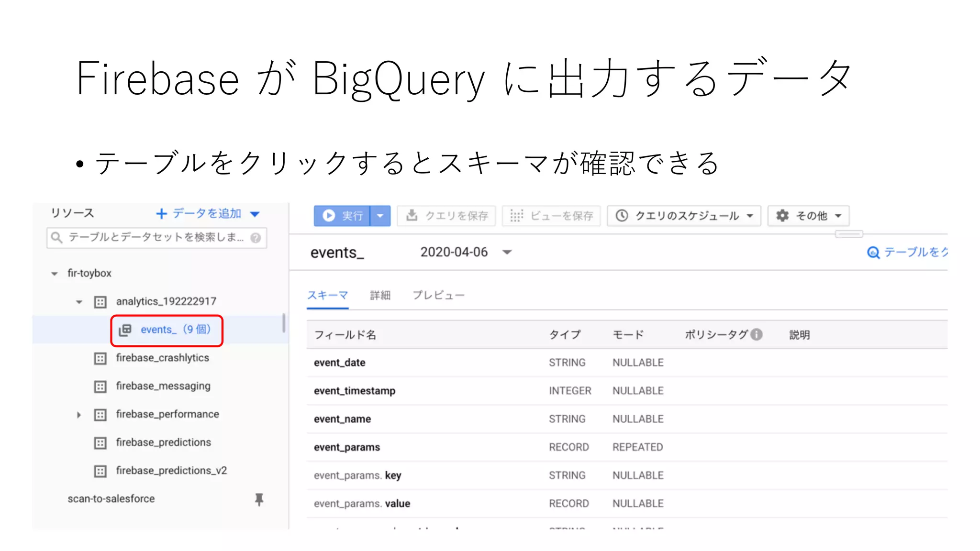Focus the テーブルとデータセットを検索 search field
This screenshot has height=551, width=980.
[x=156, y=238]
